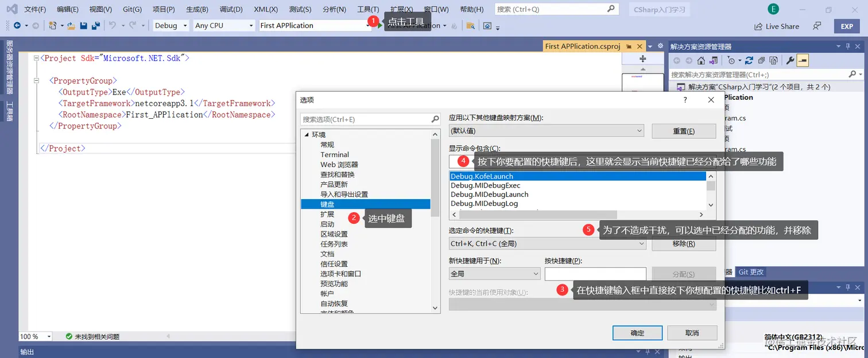Click switch views icon in Solution Explorer
This screenshot has height=358, width=868.
coord(713,60)
